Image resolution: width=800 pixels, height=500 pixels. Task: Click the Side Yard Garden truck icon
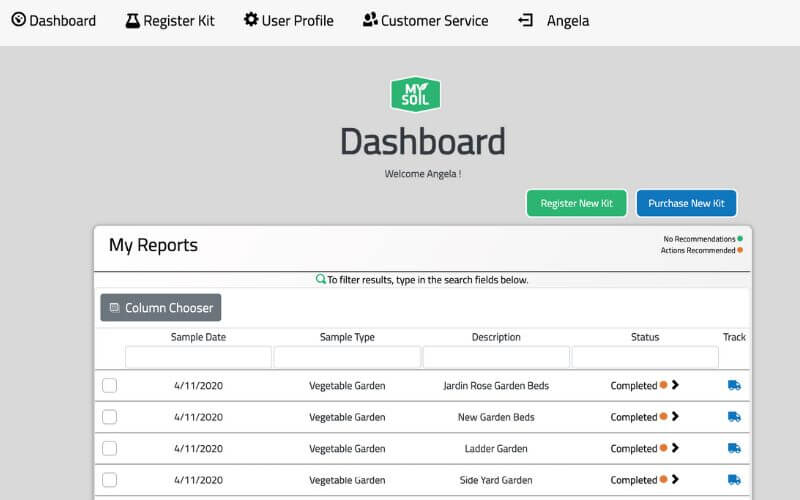pos(734,480)
